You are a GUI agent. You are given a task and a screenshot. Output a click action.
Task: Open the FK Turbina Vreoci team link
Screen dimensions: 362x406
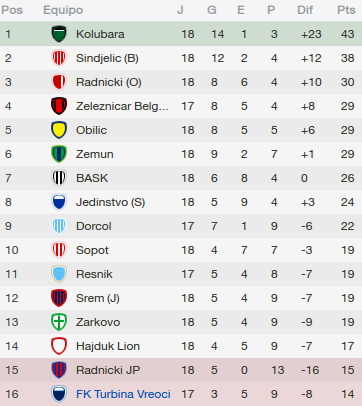pyautogui.click(x=123, y=394)
